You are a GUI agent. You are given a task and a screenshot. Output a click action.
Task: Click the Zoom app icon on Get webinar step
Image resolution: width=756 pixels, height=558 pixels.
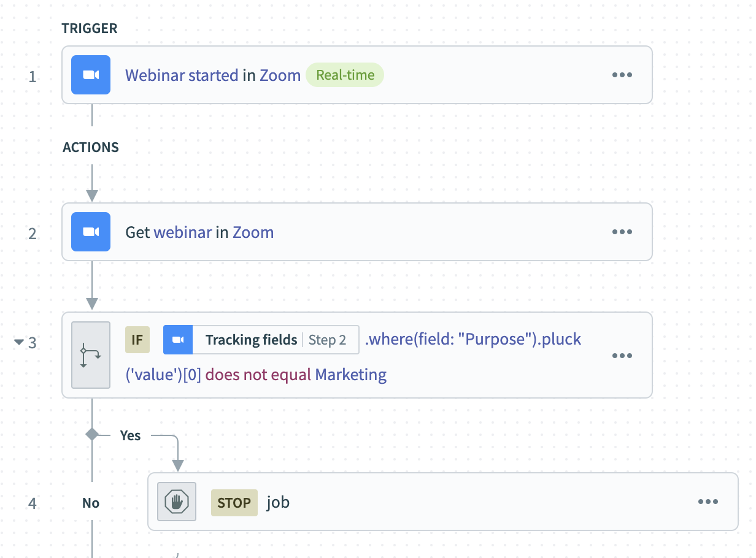coord(90,232)
